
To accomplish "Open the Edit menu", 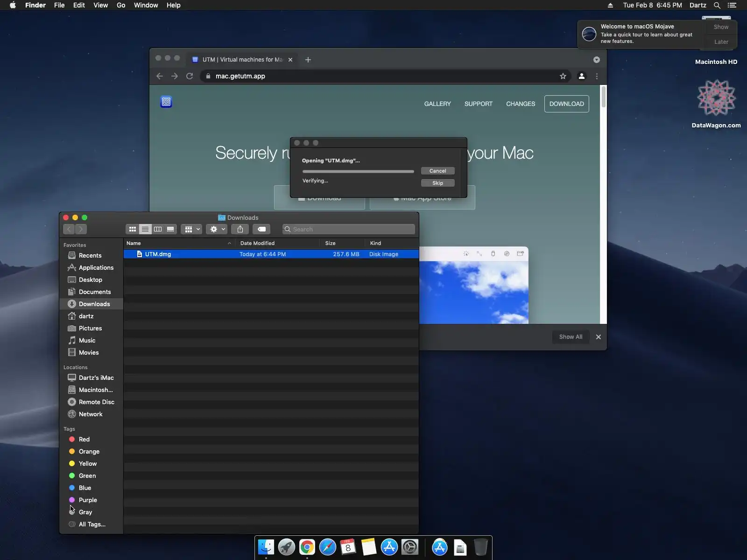I will (79, 5).
